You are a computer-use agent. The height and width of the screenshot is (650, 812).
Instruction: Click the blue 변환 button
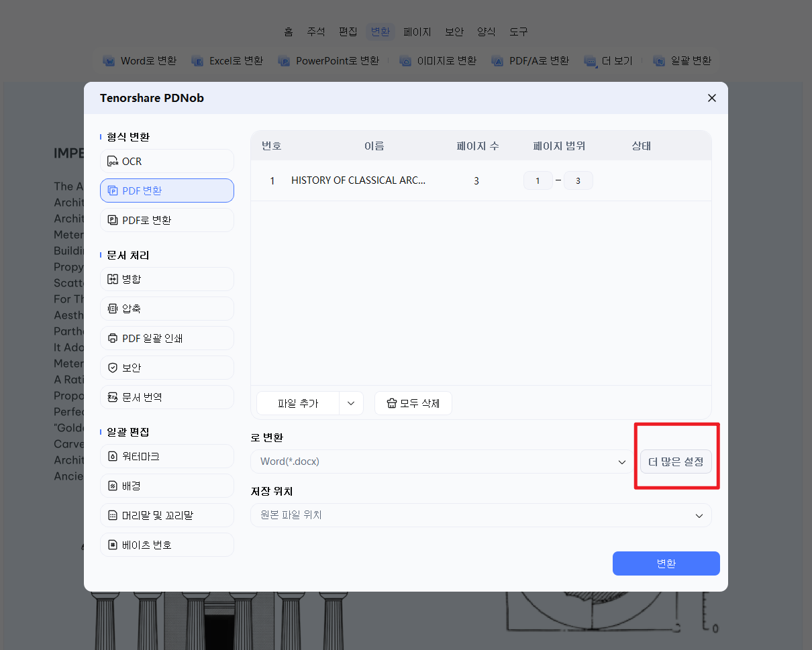666,563
